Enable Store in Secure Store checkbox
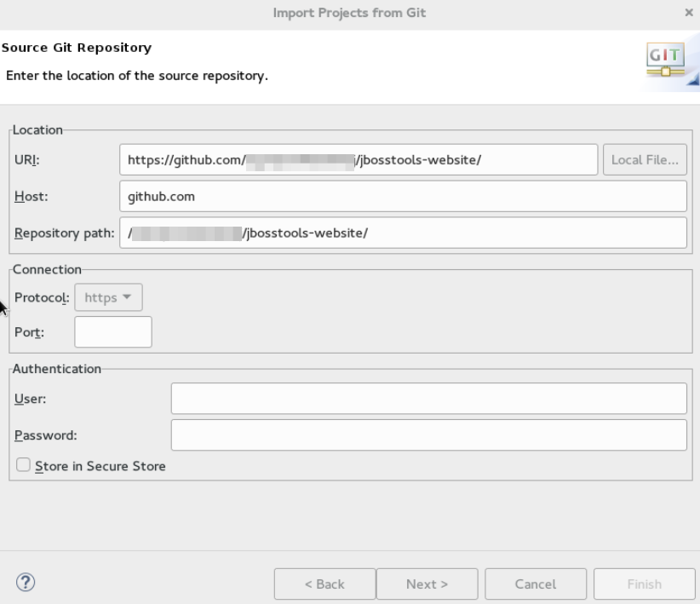The image size is (700, 604). coord(23,465)
